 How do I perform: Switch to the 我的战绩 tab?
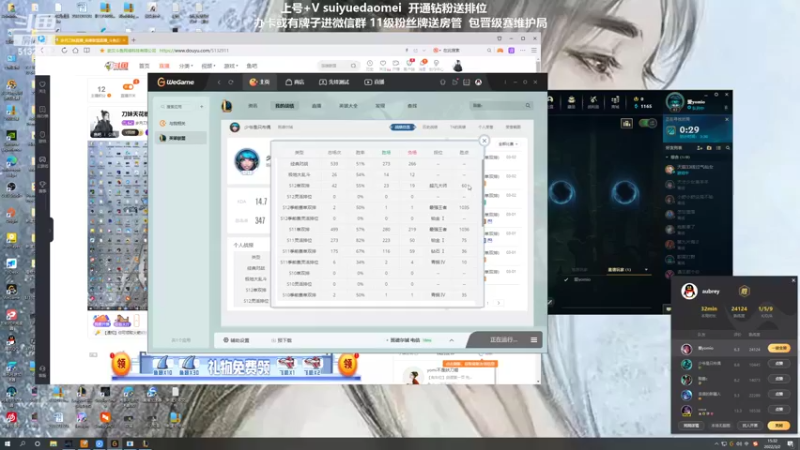tap(285, 106)
